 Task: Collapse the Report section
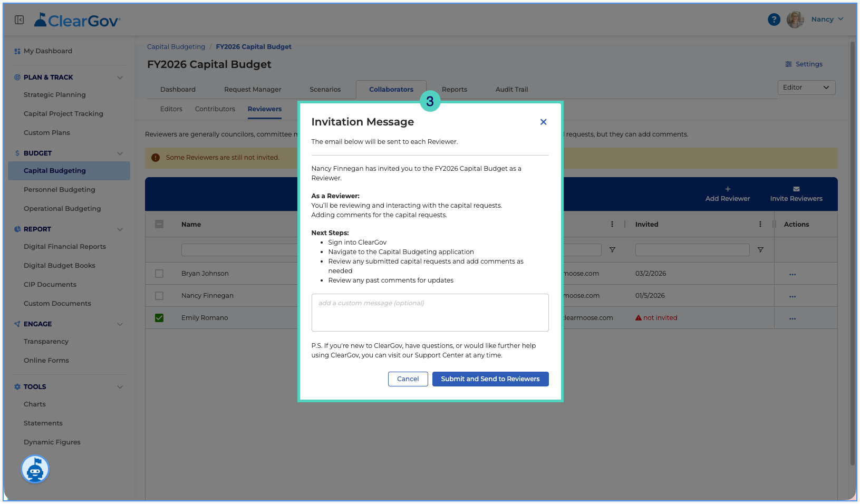coord(120,229)
